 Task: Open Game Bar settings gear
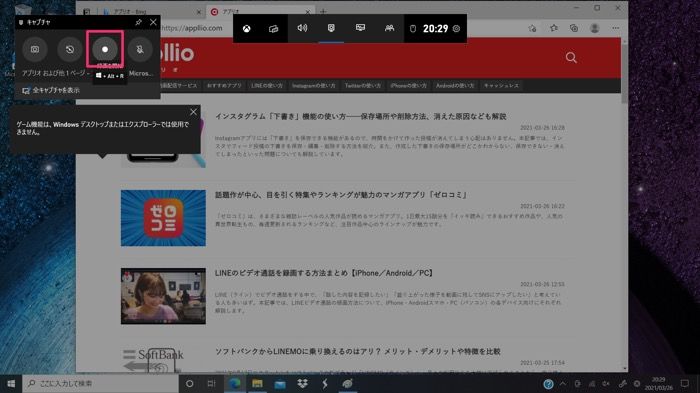[456, 29]
